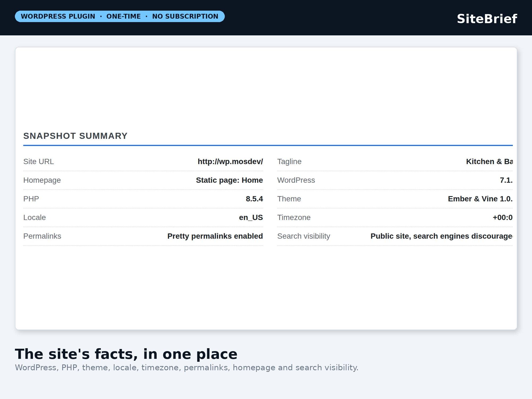This screenshot has width=532, height=399.
Task: Select the Static page: Home value
Action: [x=229, y=180]
